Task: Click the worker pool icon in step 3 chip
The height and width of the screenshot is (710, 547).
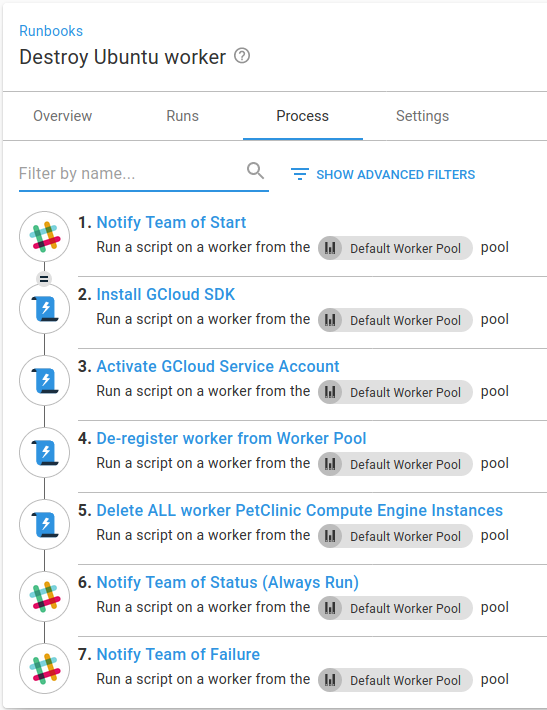Action: [330, 392]
